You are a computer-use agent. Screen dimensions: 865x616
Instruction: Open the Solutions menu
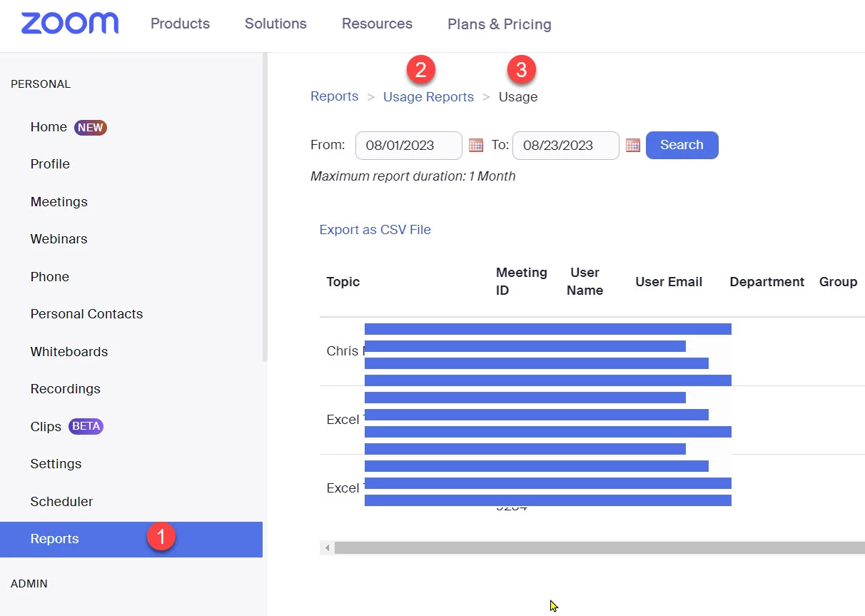point(275,24)
